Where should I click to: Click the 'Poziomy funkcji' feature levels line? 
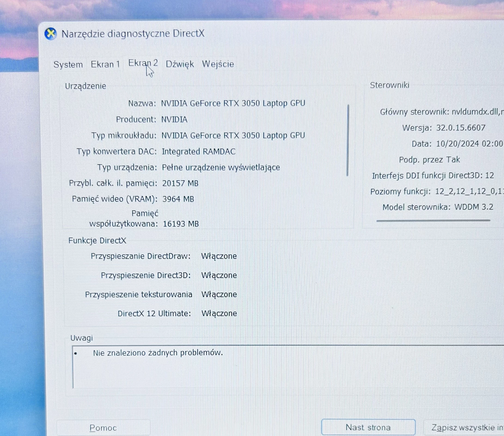pos(437,191)
